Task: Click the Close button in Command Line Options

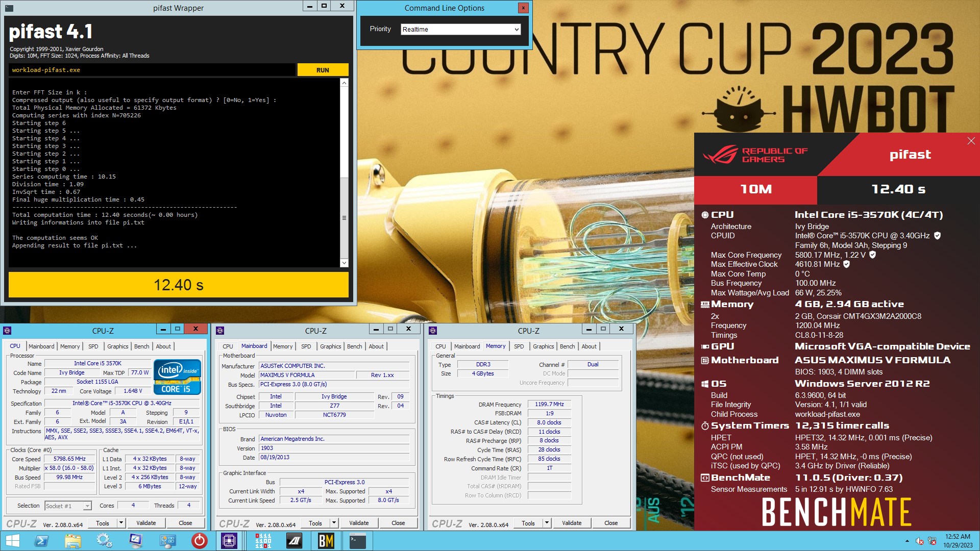Action: [x=523, y=8]
